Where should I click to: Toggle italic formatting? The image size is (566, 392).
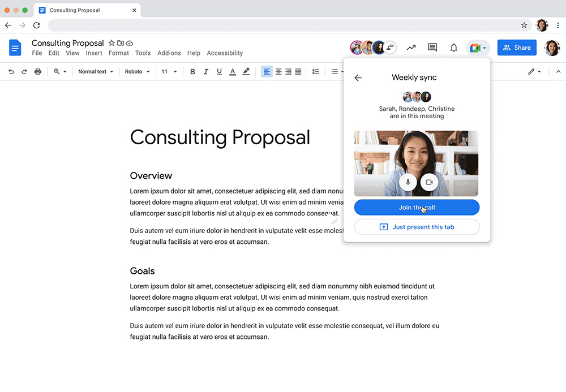206,71
